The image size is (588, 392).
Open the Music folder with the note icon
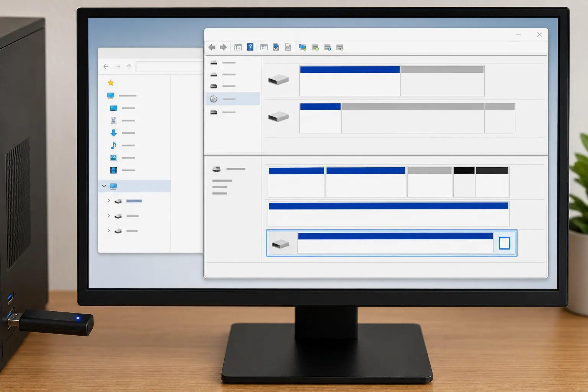122,145
